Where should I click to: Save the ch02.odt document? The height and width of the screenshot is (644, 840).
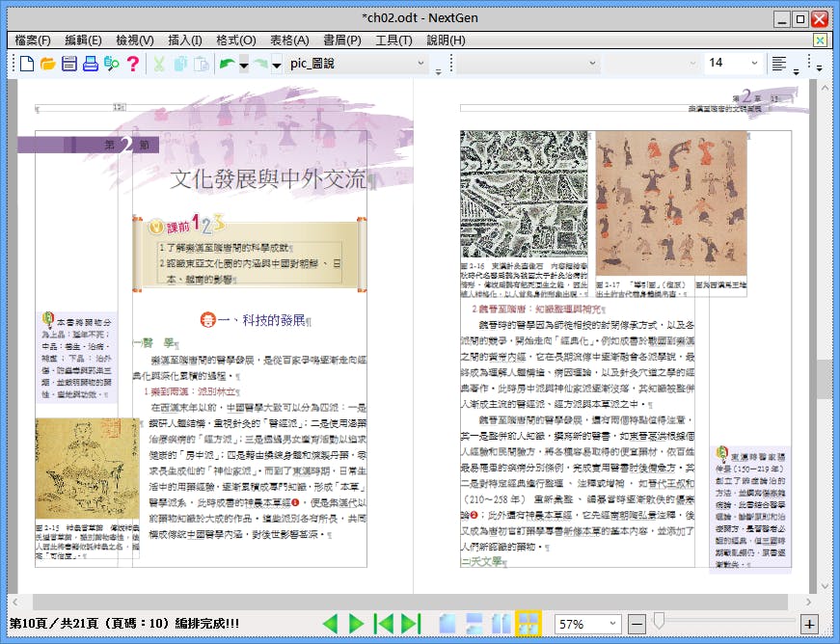pyautogui.click(x=69, y=64)
